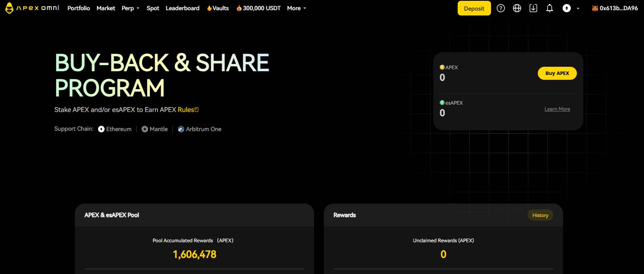Click the Mantle chain icon
Screen dimensions: 644x274
coord(145,129)
